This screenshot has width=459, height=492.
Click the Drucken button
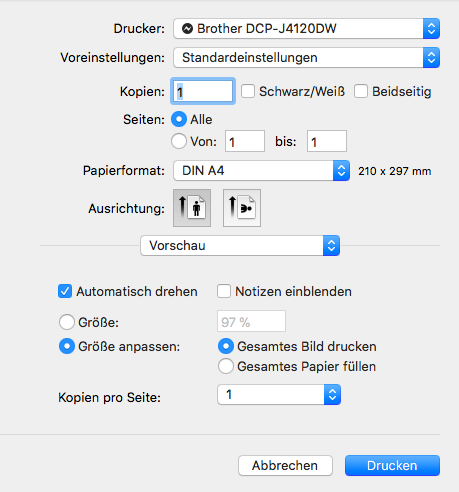click(392, 465)
